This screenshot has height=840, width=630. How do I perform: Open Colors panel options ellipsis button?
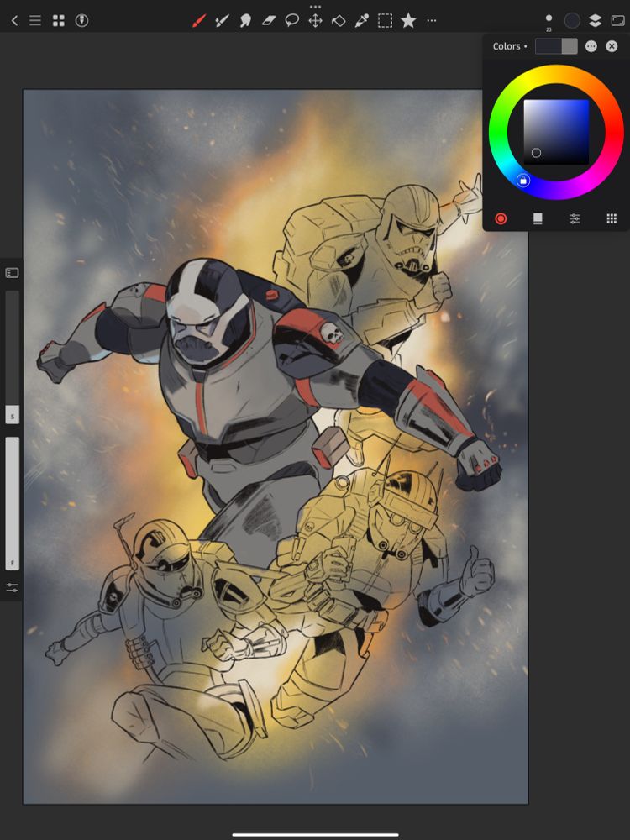click(591, 46)
